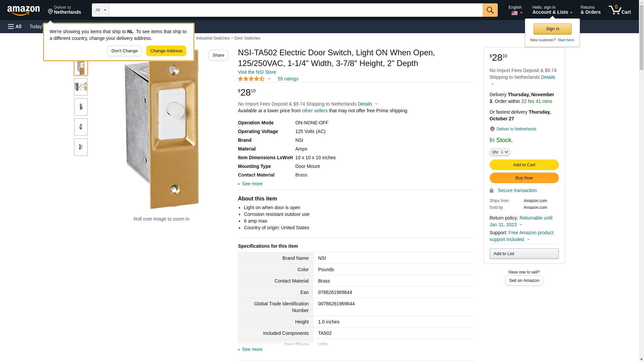644x362 pixels.
Task: Open the All hamburger menu
Action: [x=15, y=26]
